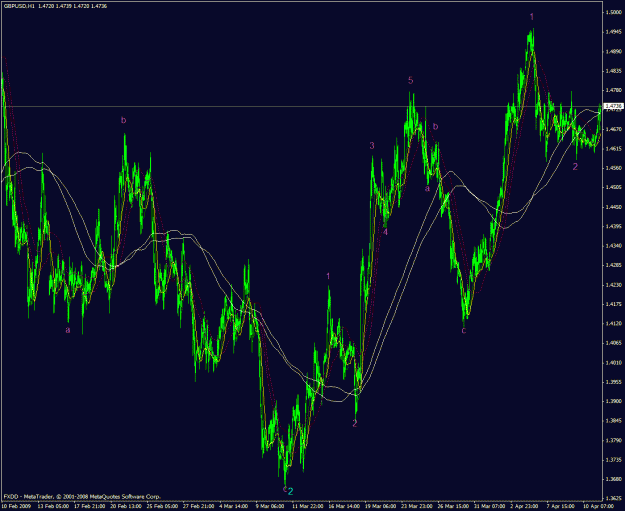Image resolution: width=625 pixels, height=511 pixels.
Task: Click price axis value 1.3735
Action: (613, 460)
